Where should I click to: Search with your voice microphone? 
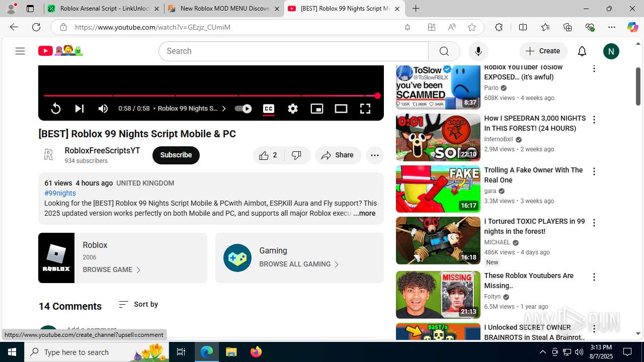(x=478, y=51)
